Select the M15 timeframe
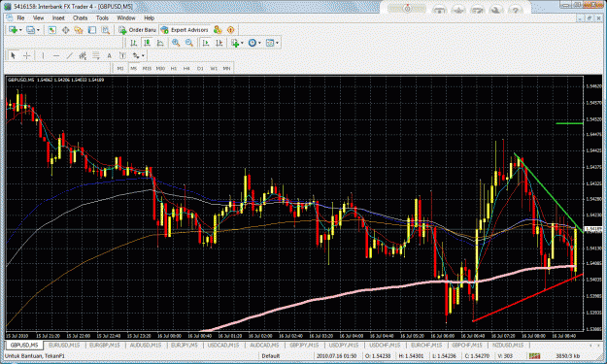Screen dimensions: 607x364 click(x=147, y=69)
